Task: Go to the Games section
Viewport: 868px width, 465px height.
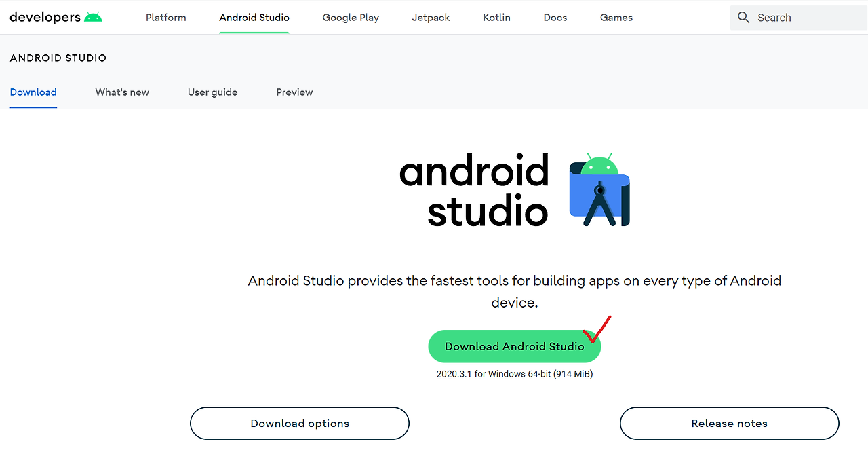Action: [616, 18]
